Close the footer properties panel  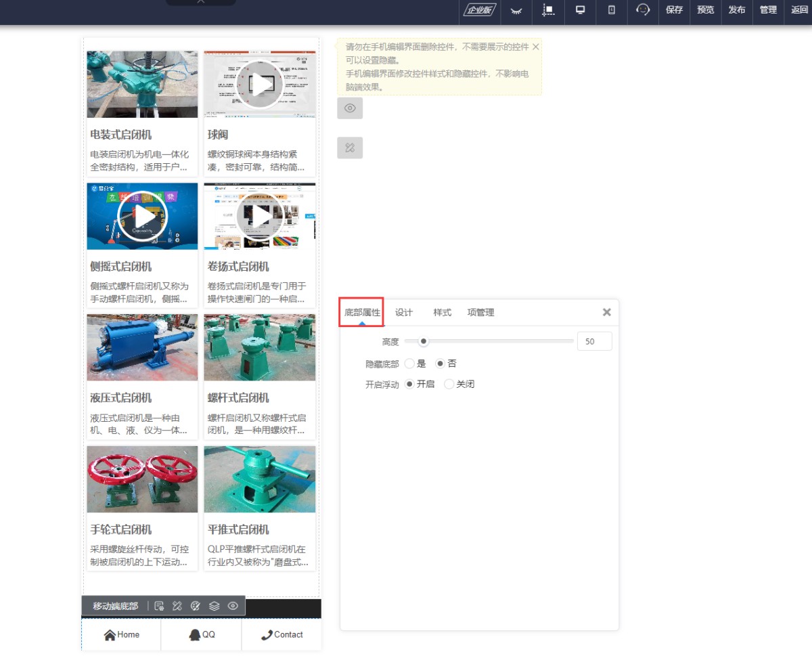[x=607, y=312]
